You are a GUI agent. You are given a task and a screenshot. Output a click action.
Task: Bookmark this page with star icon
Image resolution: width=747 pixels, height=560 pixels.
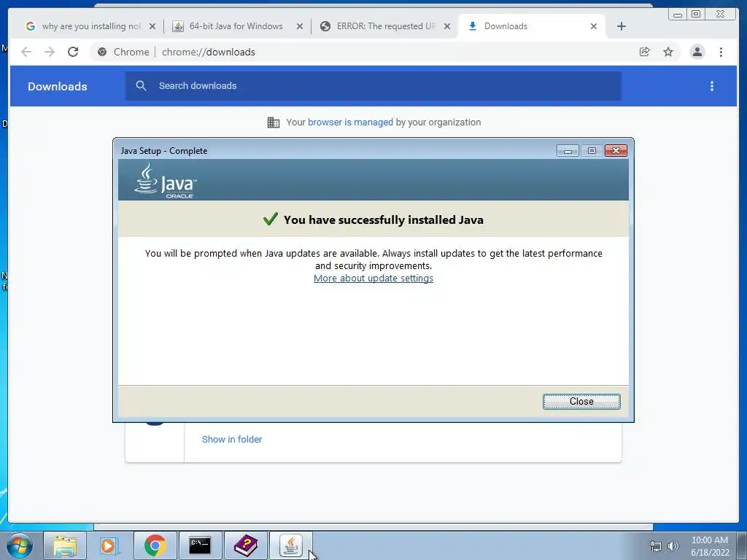pyautogui.click(x=668, y=52)
